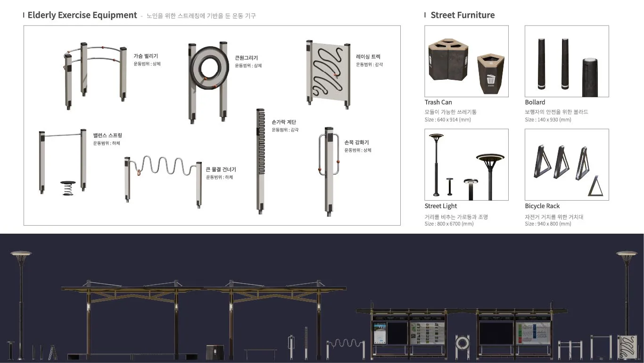644x363 pixels.
Task: Select the large ring 큰원그리기 equipment
Action: pyautogui.click(x=207, y=69)
